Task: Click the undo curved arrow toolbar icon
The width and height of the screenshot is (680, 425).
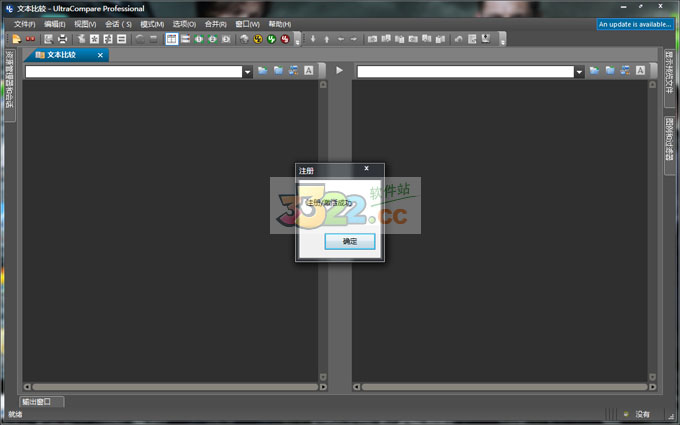Action: [x=458, y=39]
